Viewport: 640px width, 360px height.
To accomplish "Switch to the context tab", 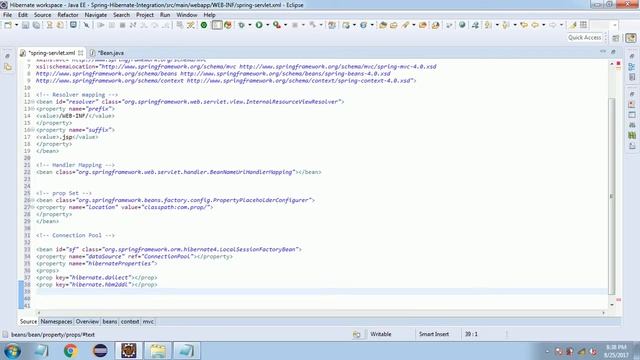I will click(x=130, y=322).
